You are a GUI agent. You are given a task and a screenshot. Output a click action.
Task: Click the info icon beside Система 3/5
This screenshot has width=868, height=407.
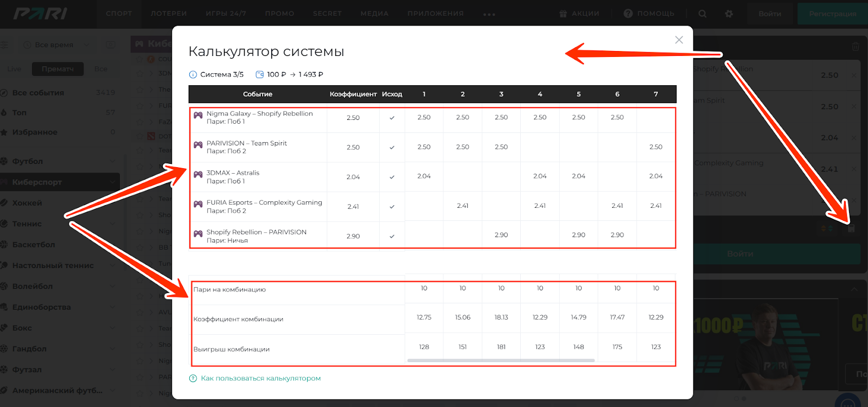pyautogui.click(x=193, y=75)
